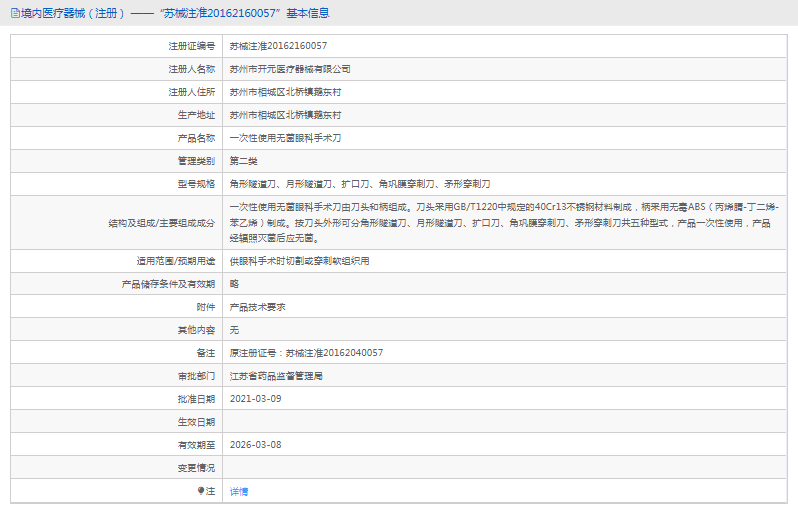Click approval date 2021-03-09

[x=255, y=399]
